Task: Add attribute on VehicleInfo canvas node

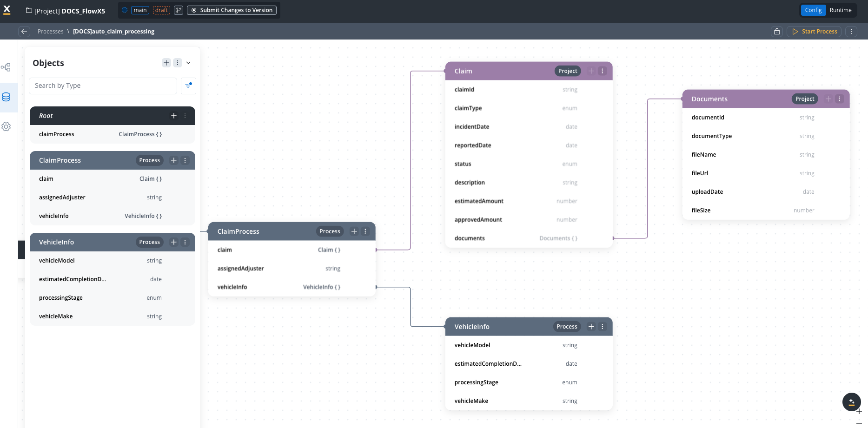Action: (x=591, y=327)
